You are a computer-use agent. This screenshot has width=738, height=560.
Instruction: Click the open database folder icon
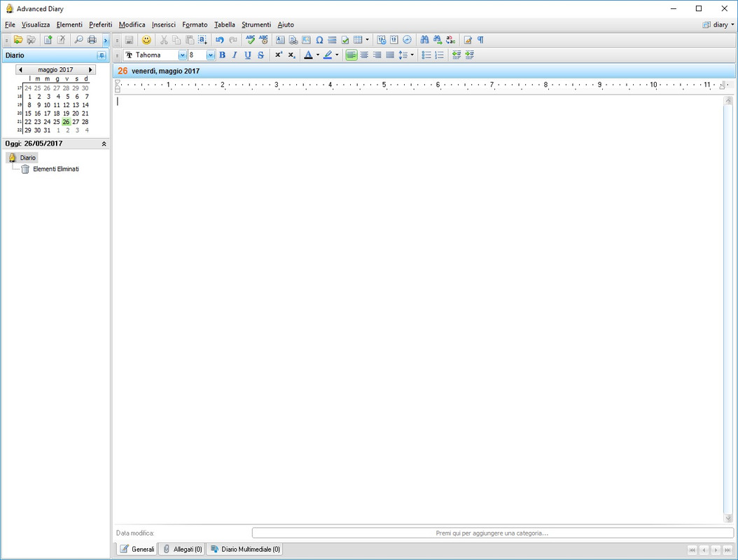click(x=18, y=40)
